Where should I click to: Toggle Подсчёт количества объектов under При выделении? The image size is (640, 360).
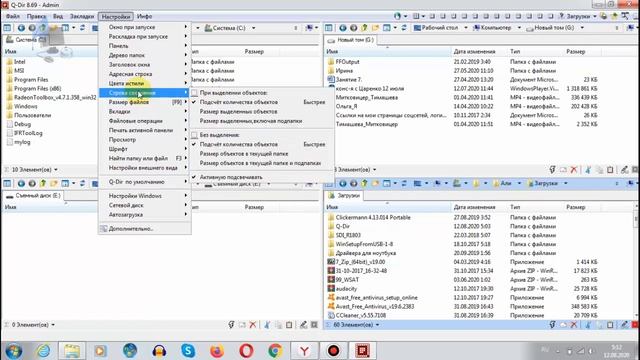tap(261, 102)
